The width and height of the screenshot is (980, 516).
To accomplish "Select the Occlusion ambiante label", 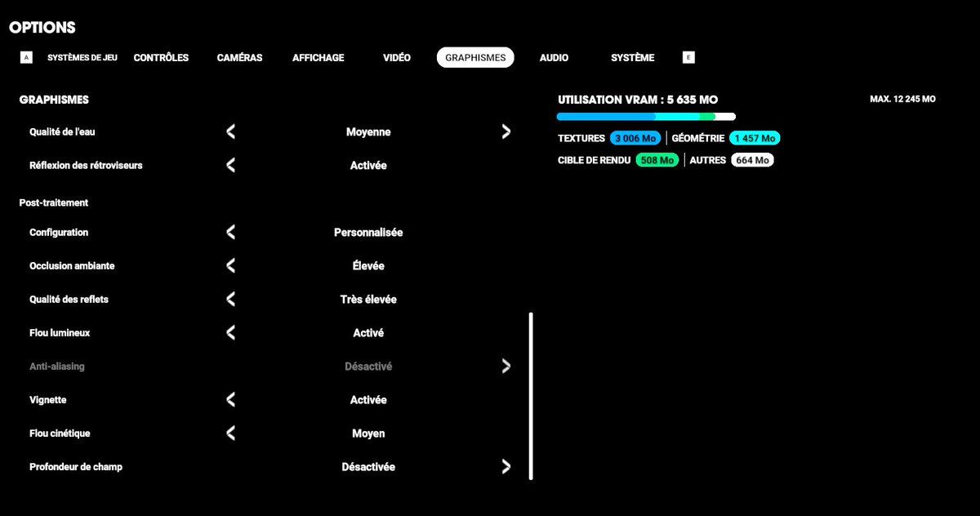I will tap(72, 266).
